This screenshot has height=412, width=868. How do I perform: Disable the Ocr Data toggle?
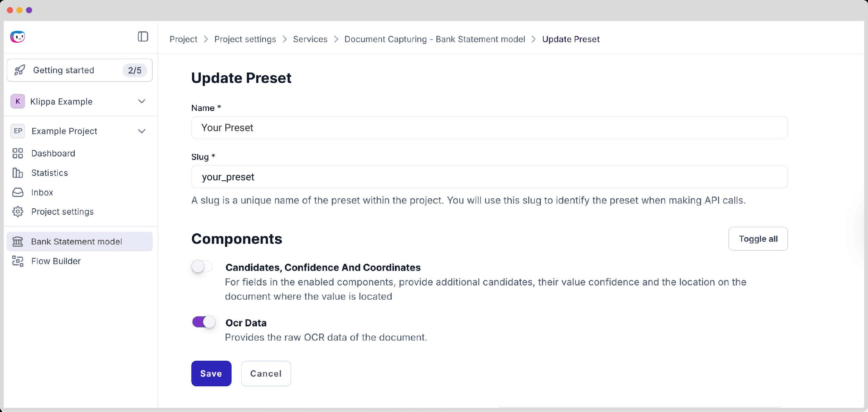coord(204,322)
